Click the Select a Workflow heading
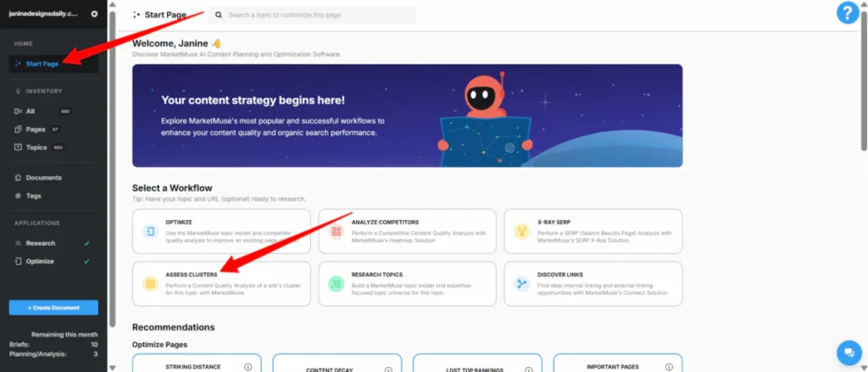This screenshot has height=372, width=868. [172, 188]
